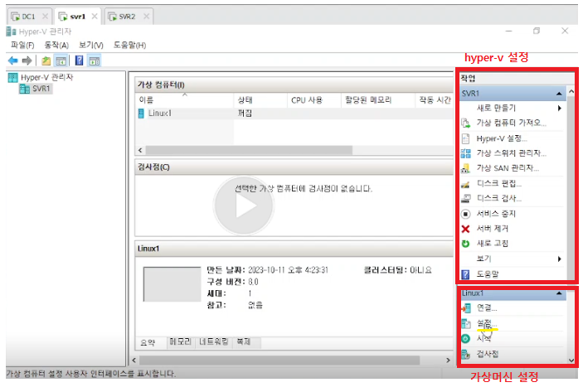Click the Back arrow toolbar icon
Image resolution: width=583 pixels, height=392 pixels.
(13, 60)
